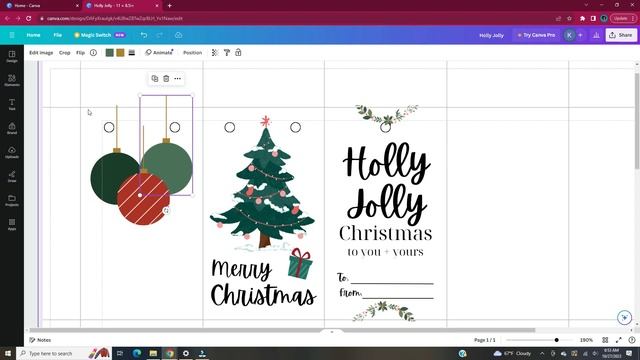
Task: Open the Apps panel in sidebar
Action: click(12, 224)
